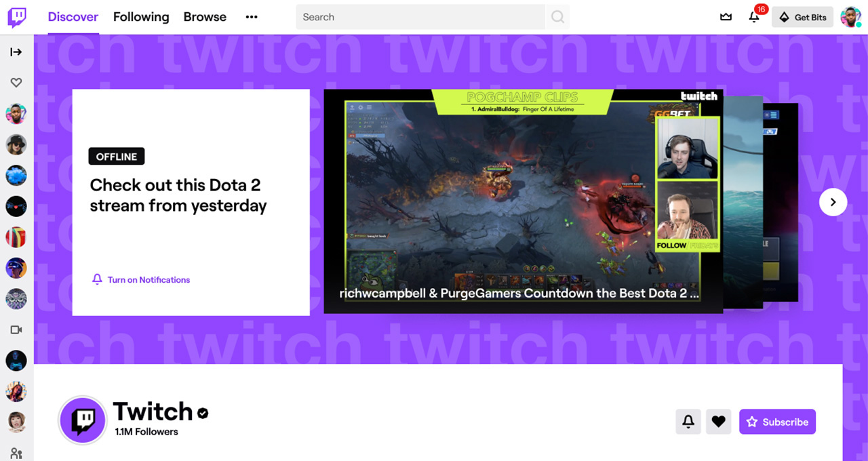Click the friends icon at sidebar bottom
This screenshot has height=461, width=868.
pos(16,454)
